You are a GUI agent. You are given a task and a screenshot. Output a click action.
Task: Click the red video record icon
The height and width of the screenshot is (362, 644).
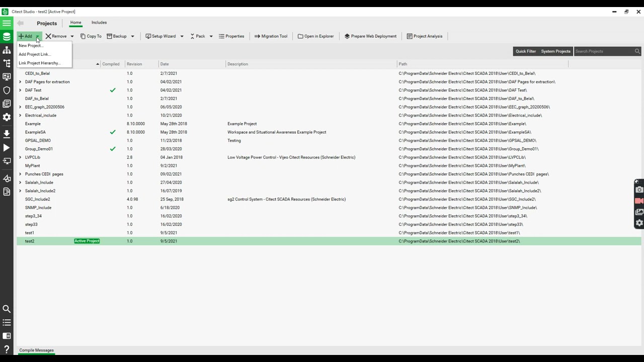point(639,201)
